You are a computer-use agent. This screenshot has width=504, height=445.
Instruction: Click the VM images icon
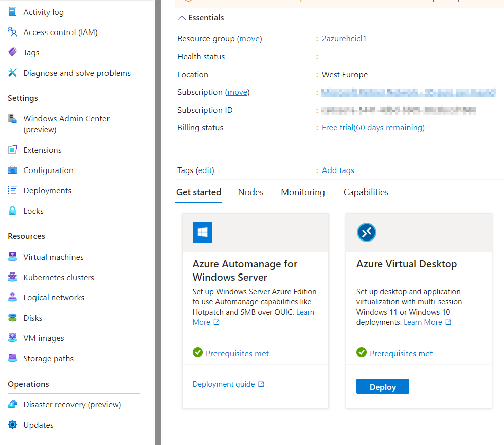12,338
